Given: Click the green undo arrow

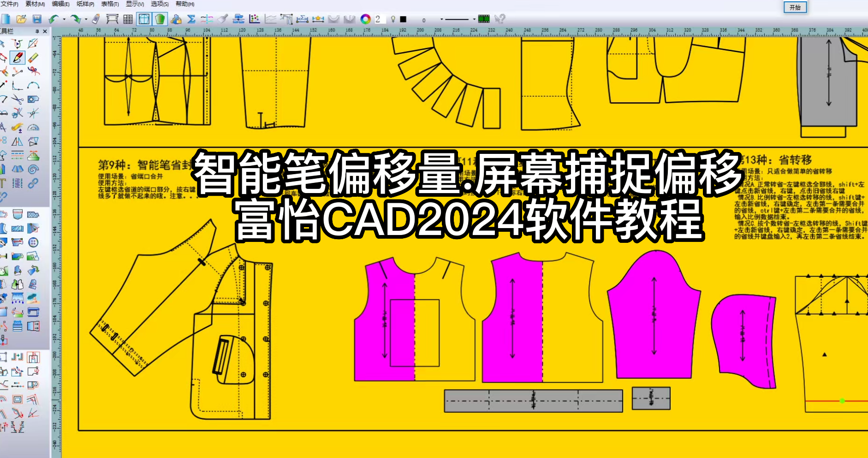Looking at the screenshot, I should [53, 19].
